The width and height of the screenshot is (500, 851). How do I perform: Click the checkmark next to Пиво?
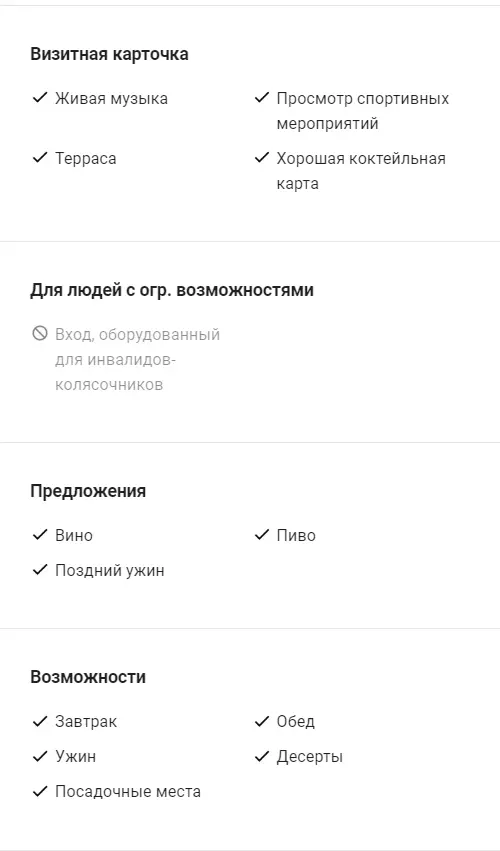click(262, 535)
